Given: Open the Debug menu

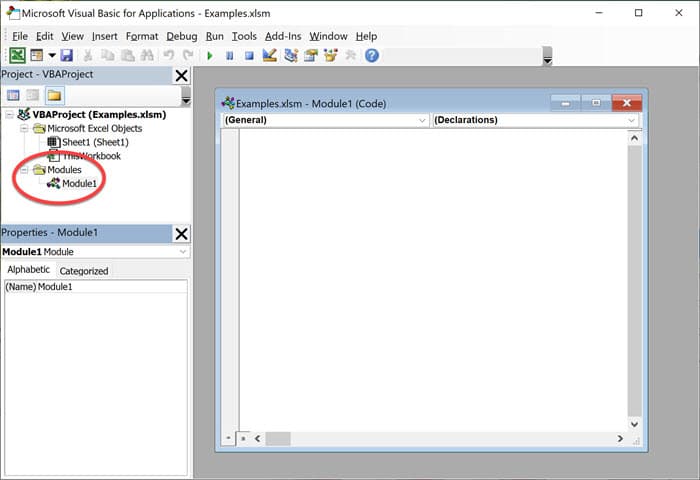Looking at the screenshot, I should pos(182,36).
